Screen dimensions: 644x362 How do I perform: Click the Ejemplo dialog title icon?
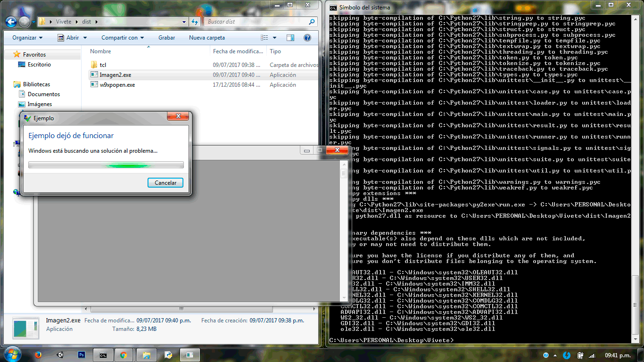[28, 118]
